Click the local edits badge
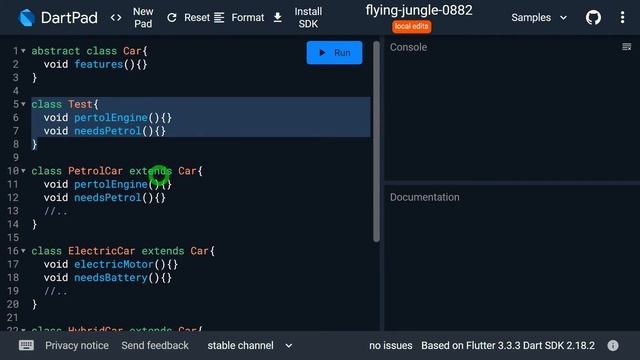This screenshot has width=640, height=360. click(x=411, y=27)
